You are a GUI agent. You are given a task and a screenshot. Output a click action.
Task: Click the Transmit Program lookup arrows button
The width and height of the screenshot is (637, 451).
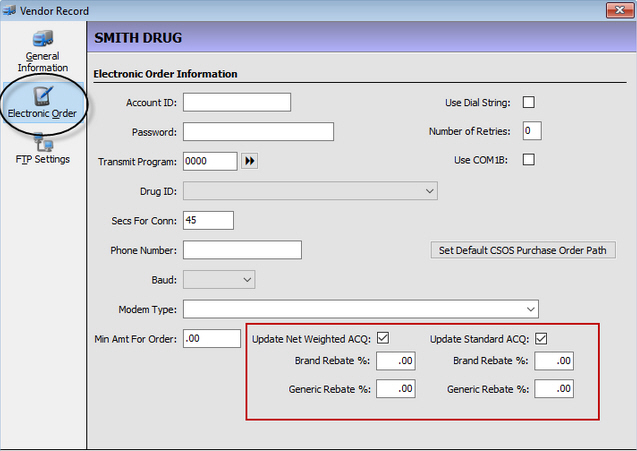pos(249,161)
